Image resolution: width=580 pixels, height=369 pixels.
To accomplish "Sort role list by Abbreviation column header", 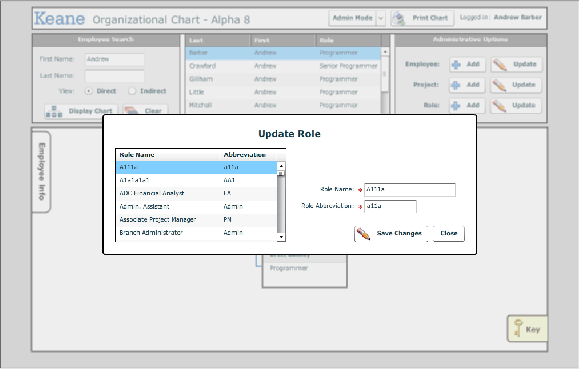I will pyautogui.click(x=248, y=155).
